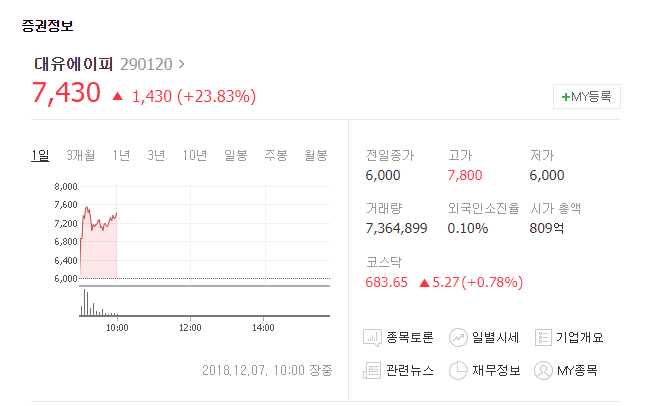
Task: Click the green plus on +MY등록
Action: 565,97
